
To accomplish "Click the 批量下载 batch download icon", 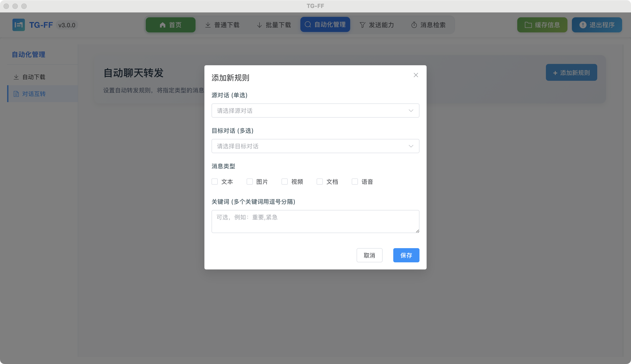I will coord(259,25).
